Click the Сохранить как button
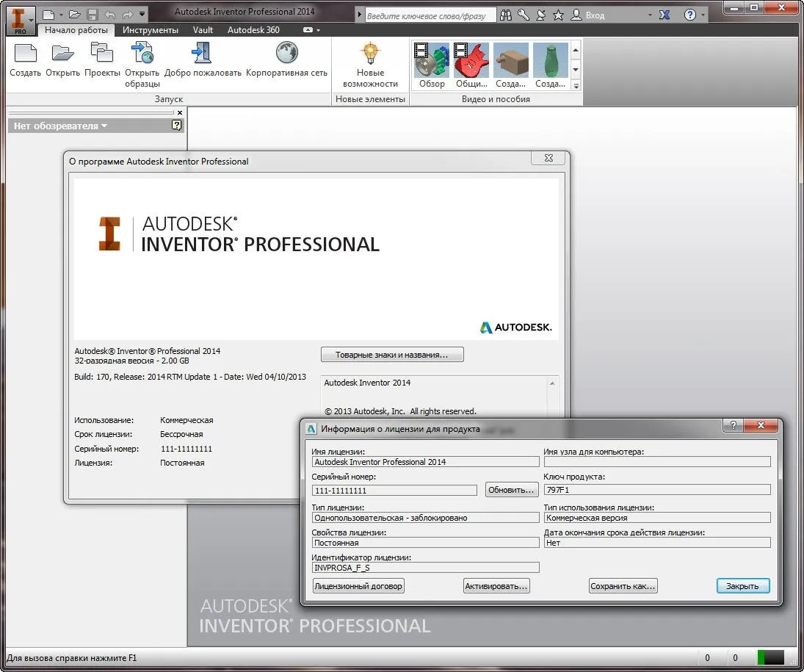Viewport: 804px width, 672px height. coord(623,586)
